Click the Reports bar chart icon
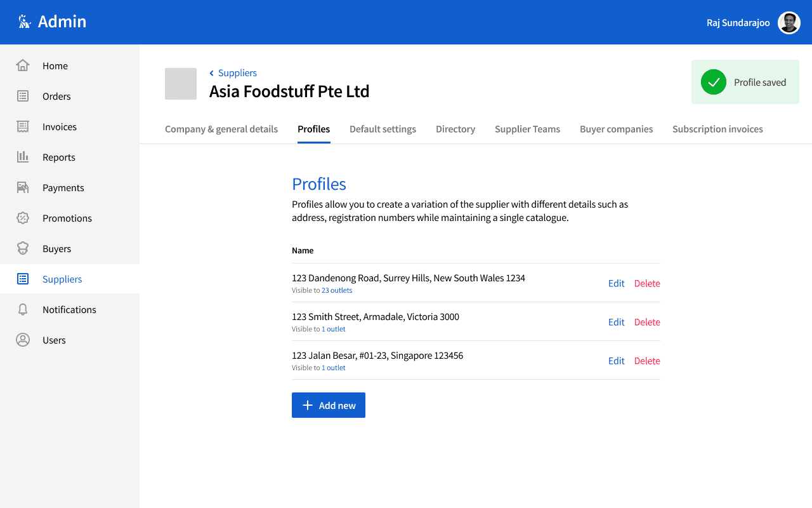This screenshot has width=812, height=508. [x=23, y=157]
